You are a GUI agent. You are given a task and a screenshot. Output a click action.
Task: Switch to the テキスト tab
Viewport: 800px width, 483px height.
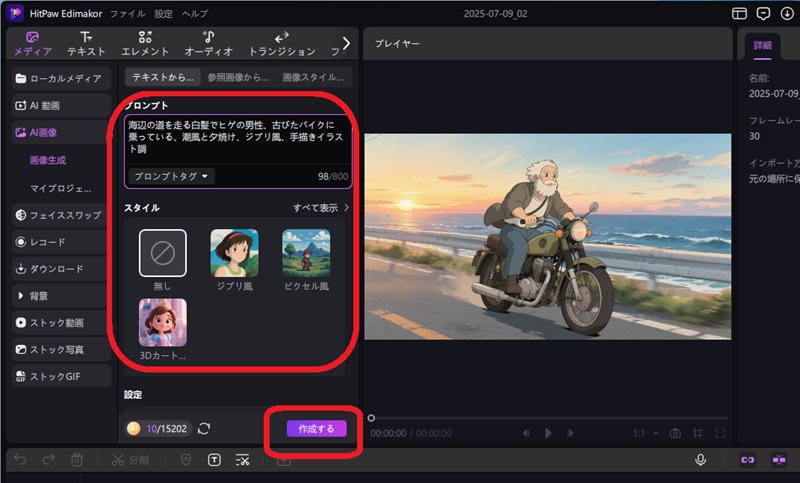coord(86,44)
